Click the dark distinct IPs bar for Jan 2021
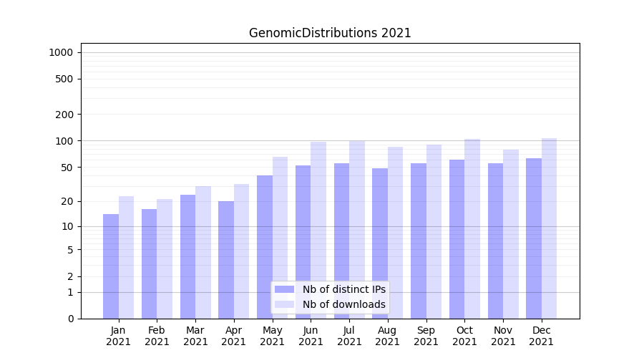 click(111, 266)
